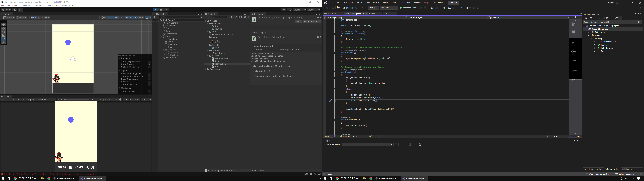Select the Rect tool in Scene view
The height and width of the screenshot is (181, 644).
4,39
